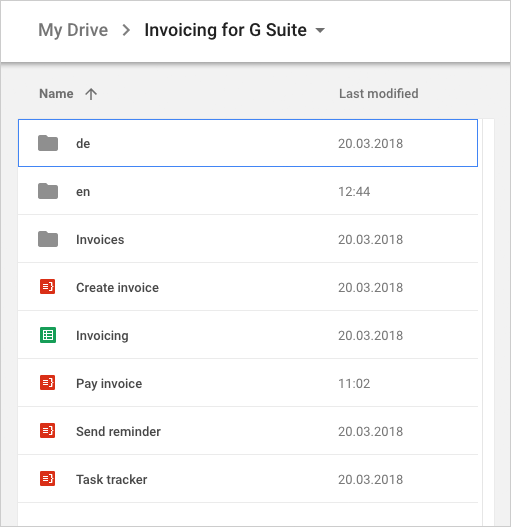Viewport: 511px width, 527px height.
Task: Sort by the Name column header
Action: pyautogui.click(x=56, y=94)
